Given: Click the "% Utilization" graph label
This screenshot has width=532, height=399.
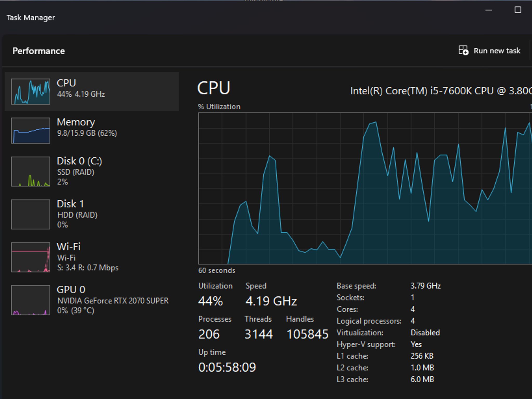Looking at the screenshot, I should tap(219, 107).
